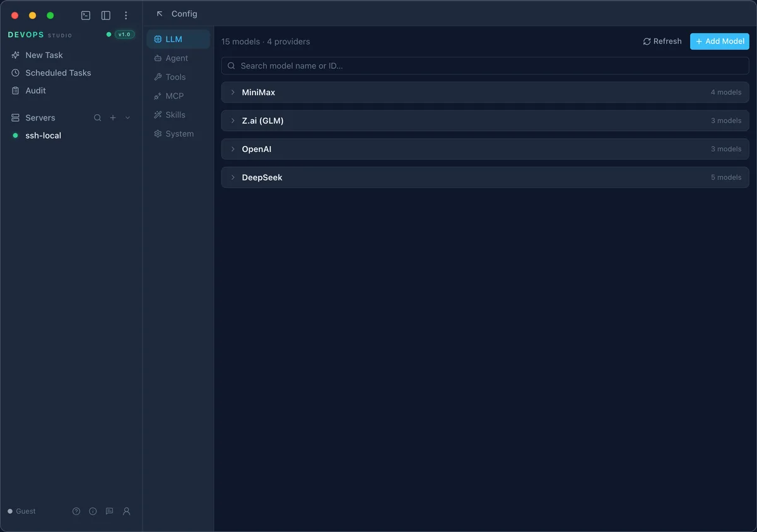The height and width of the screenshot is (532, 757).
Task: Focus the model name search field
Action: click(x=485, y=66)
